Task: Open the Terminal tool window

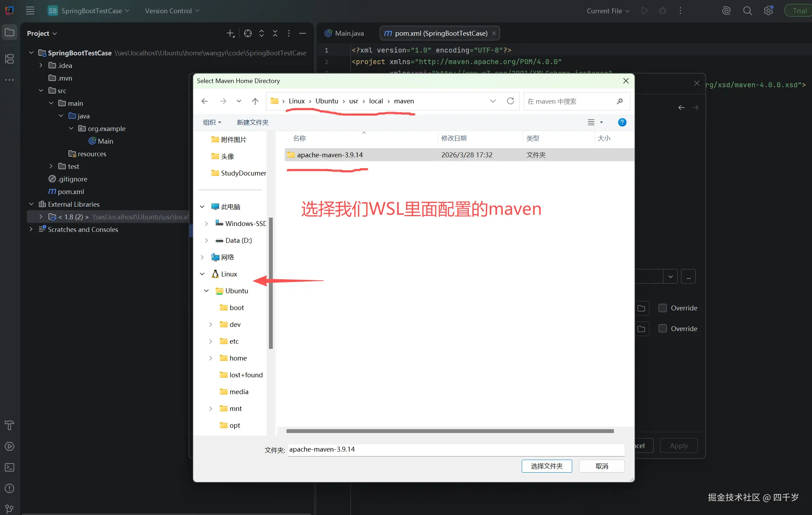Action: pos(9,467)
